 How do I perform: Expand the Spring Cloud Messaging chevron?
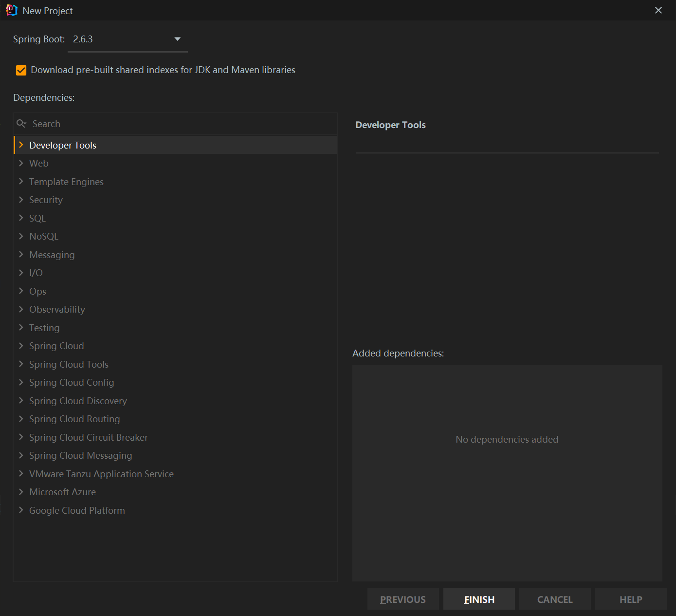pyautogui.click(x=21, y=455)
